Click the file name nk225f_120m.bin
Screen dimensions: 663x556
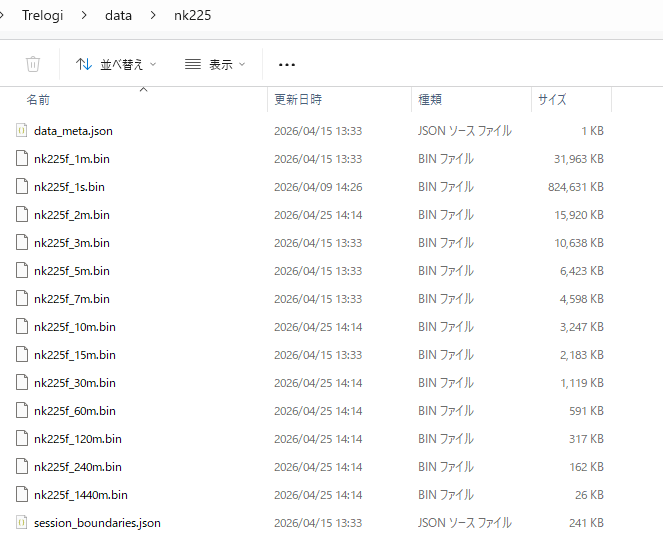pyautogui.click(x=78, y=439)
